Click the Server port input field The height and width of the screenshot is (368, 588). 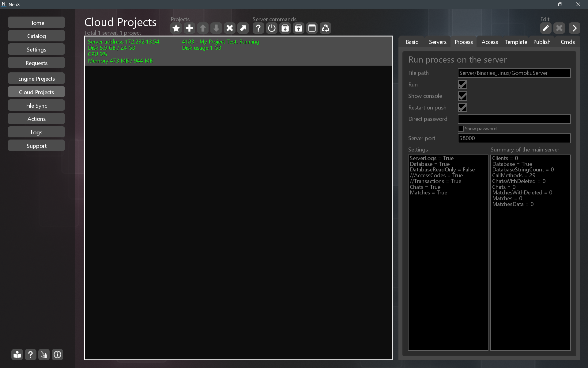[x=514, y=138]
